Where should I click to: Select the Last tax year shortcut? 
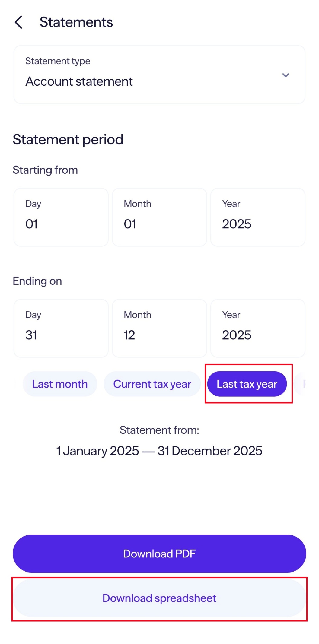tap(247, 384)
